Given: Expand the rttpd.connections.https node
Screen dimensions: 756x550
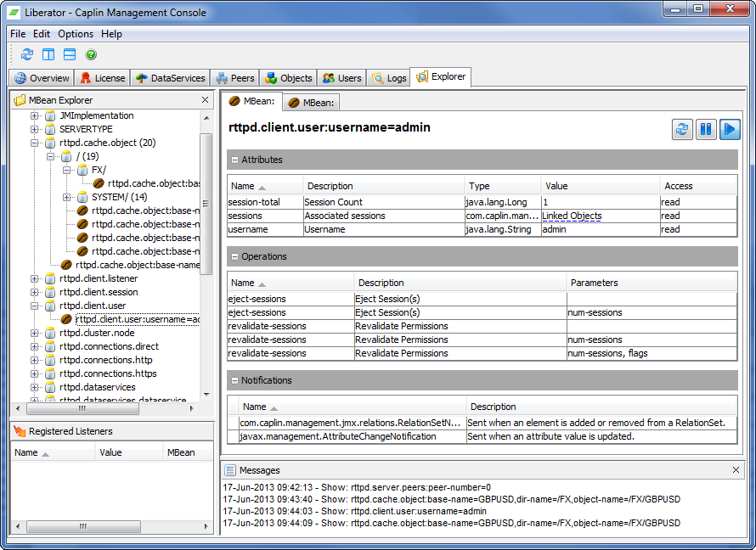Looking at the screenshot, I should 34,373.
